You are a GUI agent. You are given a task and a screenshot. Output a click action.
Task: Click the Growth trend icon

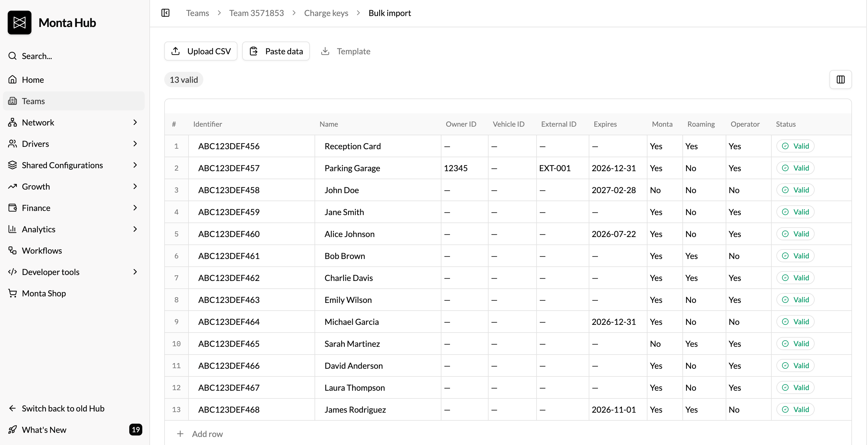pos(12,186)
